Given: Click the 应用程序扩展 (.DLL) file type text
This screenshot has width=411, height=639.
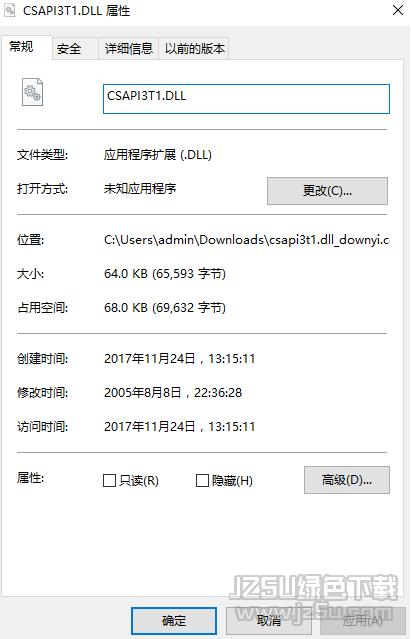Looking at the screenshot, I should pos(158,155).
